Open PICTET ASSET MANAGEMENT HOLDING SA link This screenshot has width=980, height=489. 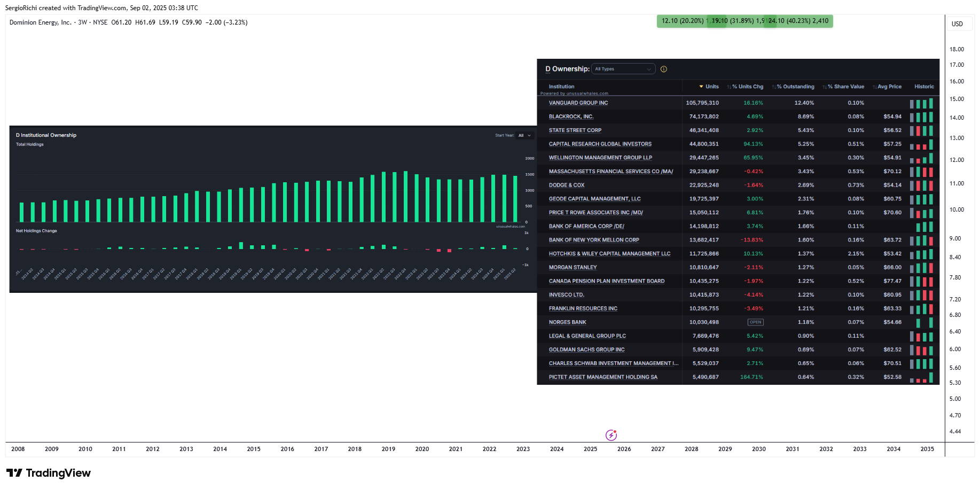point(603,377)
